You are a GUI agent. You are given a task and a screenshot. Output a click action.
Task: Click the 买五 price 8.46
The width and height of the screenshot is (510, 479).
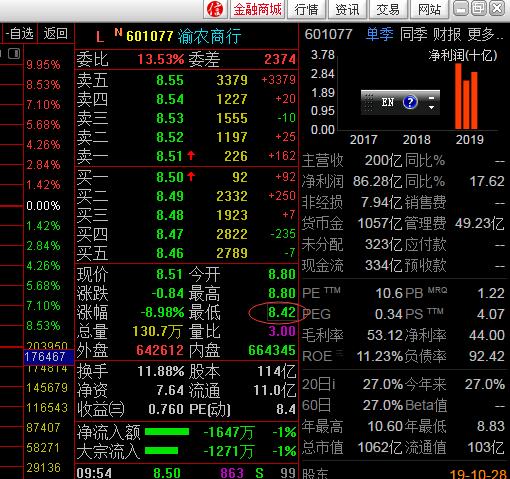coord(170,253)
